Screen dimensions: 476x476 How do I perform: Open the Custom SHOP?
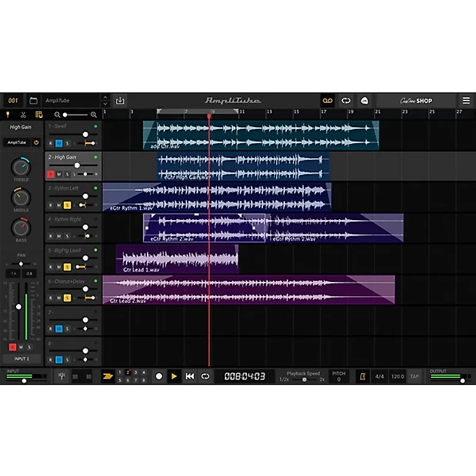click(416, 100)
